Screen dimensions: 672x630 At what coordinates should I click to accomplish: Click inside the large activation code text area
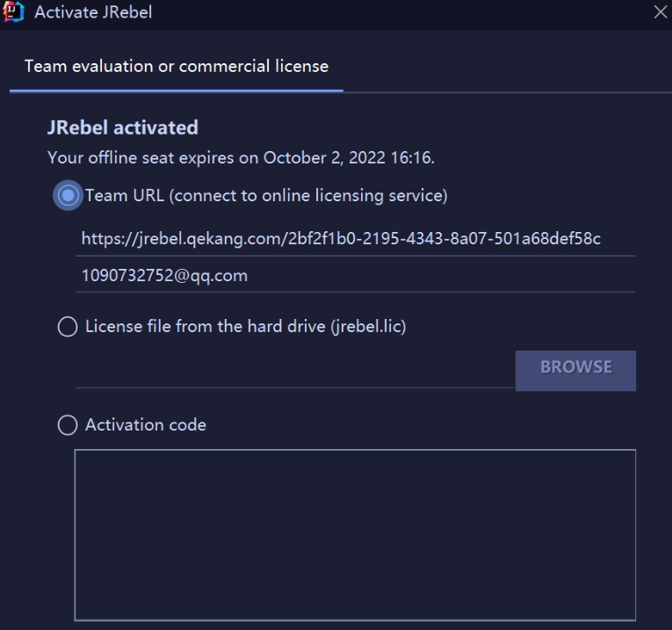click(x=355, y=535)
